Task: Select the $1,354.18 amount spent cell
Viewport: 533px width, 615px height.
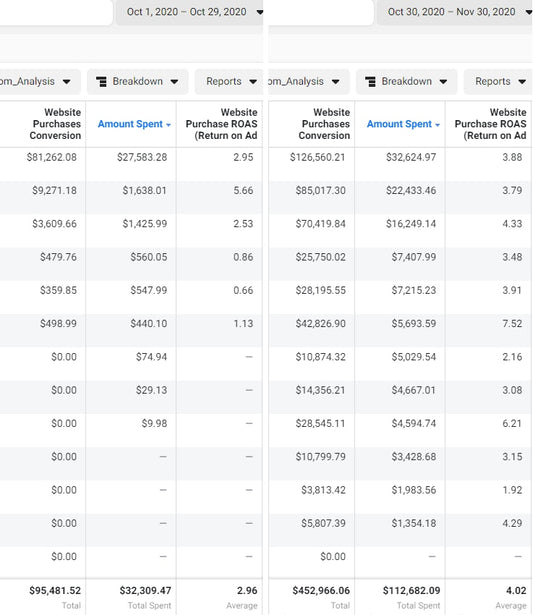Action: pos(414,524)
